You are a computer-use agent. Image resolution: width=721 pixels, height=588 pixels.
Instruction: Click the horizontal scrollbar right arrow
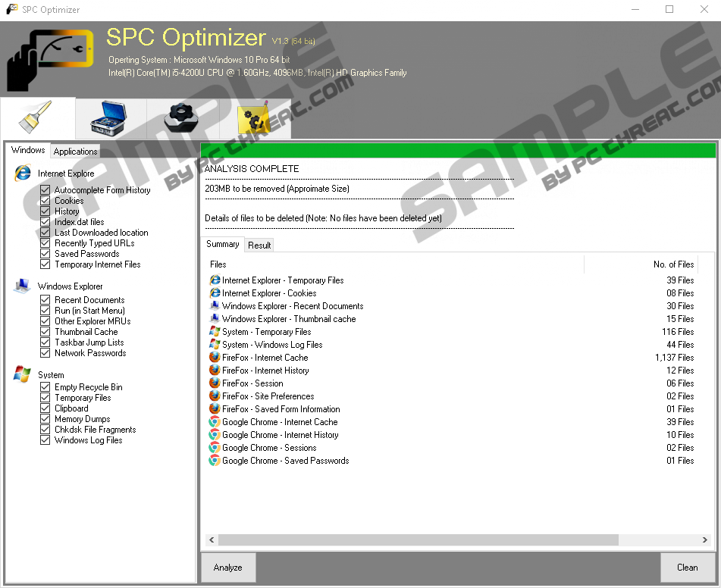tap(705, 540)
